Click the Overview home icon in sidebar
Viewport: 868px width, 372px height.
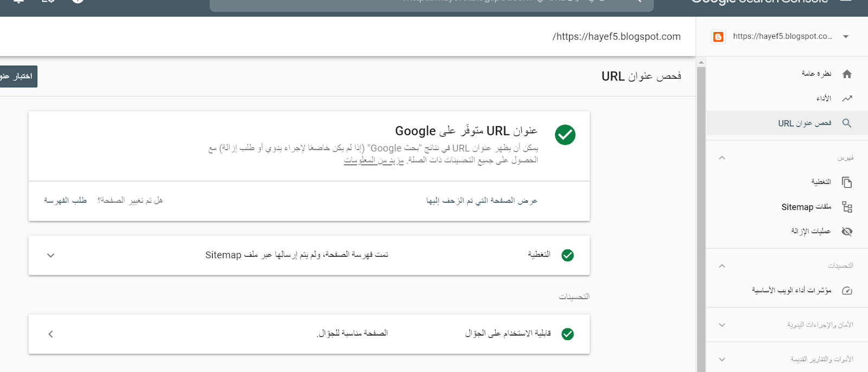coord(847,74)
